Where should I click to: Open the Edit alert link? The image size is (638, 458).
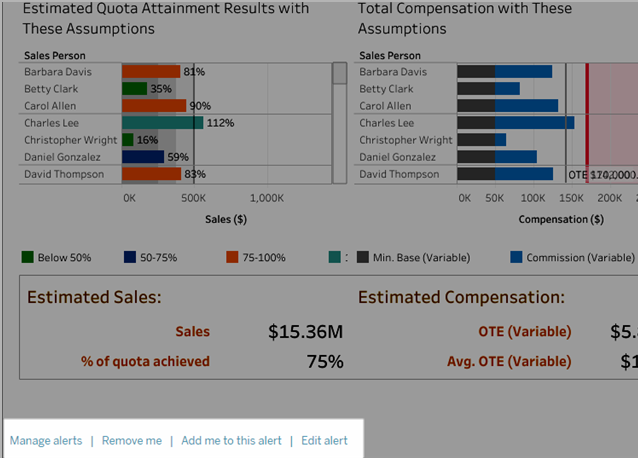point(324,441)
